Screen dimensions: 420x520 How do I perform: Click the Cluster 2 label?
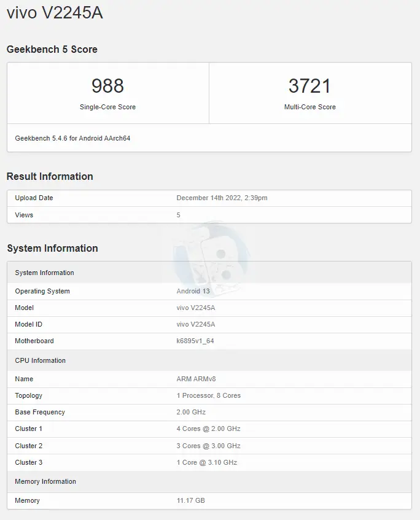click(28, 446)
